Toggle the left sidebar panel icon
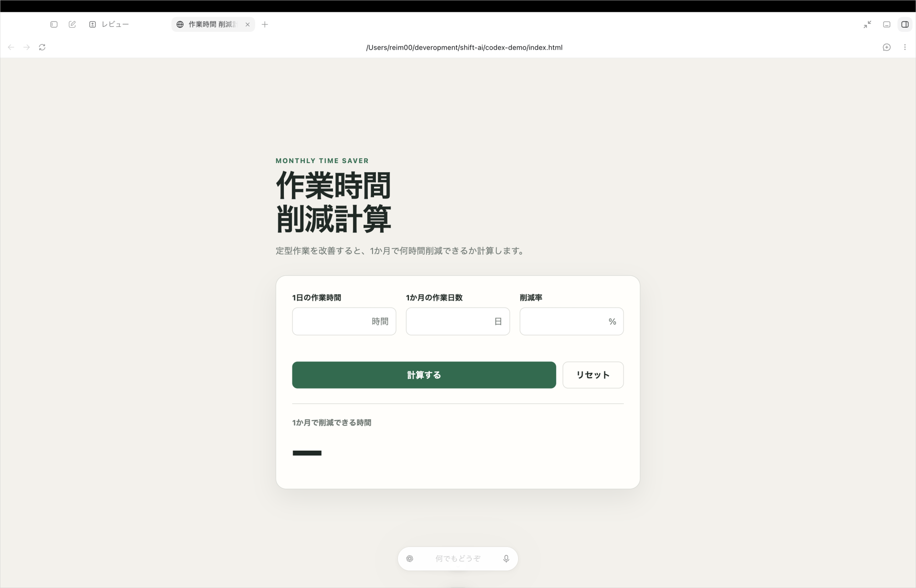Image resolution: width=916 pixels, height=588 pixels. point(54,24)
